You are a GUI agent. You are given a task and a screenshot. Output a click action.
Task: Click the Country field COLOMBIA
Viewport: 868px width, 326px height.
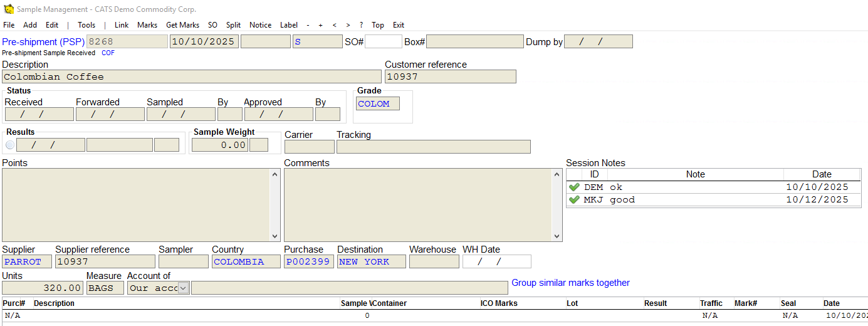pyautogui.click(x=246, y=261)
